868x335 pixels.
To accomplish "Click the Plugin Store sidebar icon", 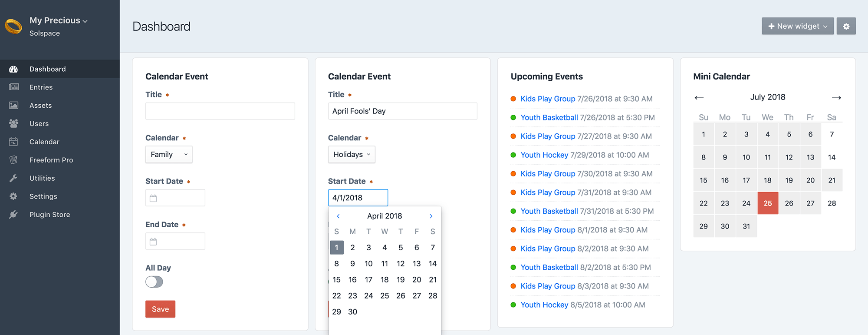I will point(14,214).
